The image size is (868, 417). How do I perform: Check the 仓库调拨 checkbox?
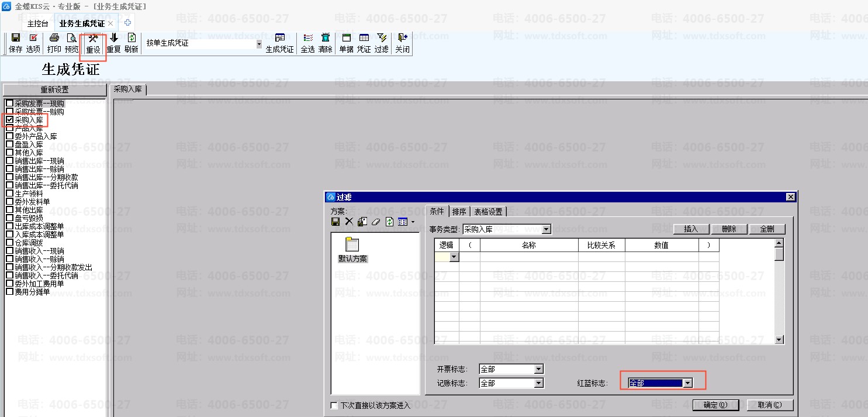tap(9, 243)
